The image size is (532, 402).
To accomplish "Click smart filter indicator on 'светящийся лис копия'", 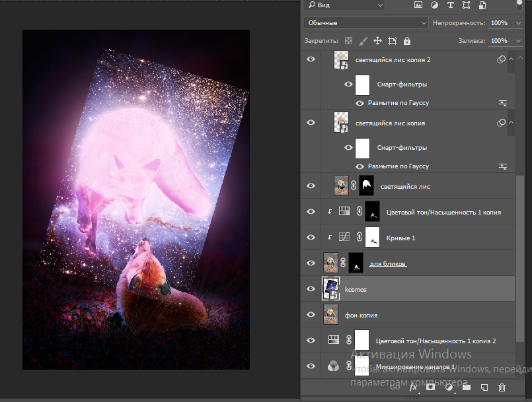I will click(501, 123).
